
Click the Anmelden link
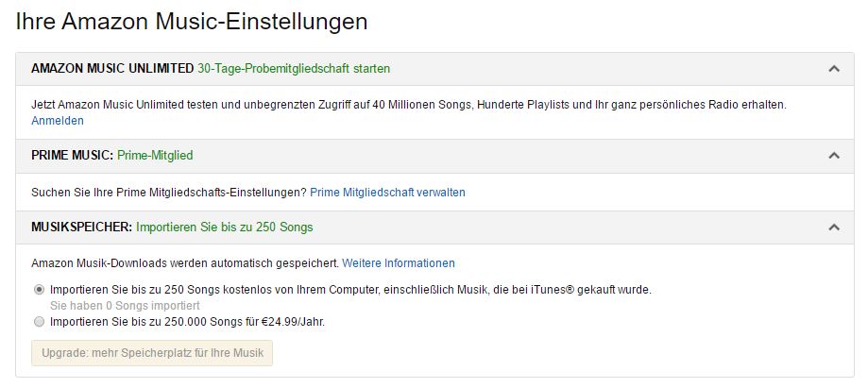(58, 121)
